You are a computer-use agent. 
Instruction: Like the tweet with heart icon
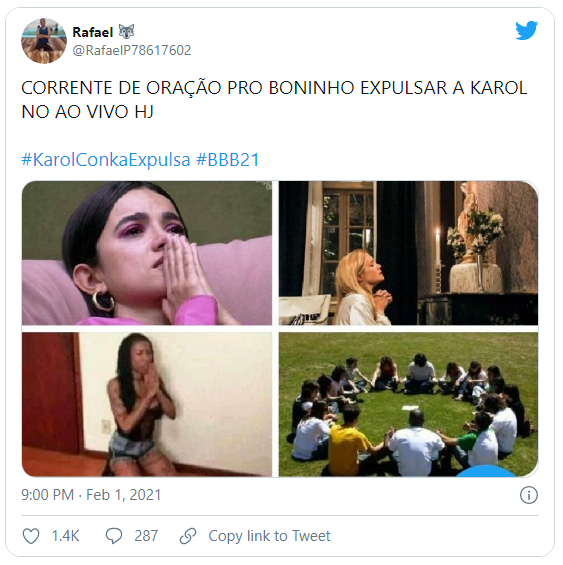point(31,536)
